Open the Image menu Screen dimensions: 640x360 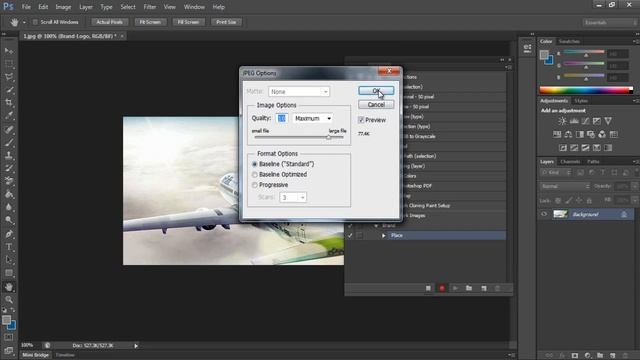tap(63, 7)
